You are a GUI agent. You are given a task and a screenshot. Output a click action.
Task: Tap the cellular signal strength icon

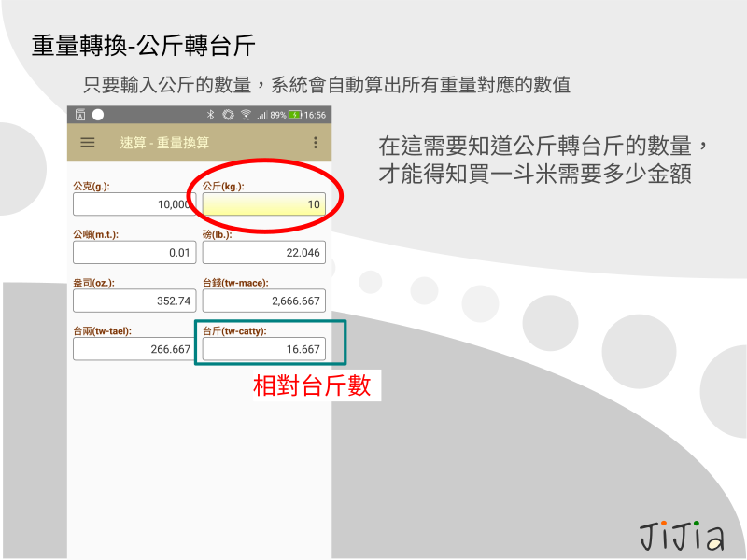click(x=261, y=115)
